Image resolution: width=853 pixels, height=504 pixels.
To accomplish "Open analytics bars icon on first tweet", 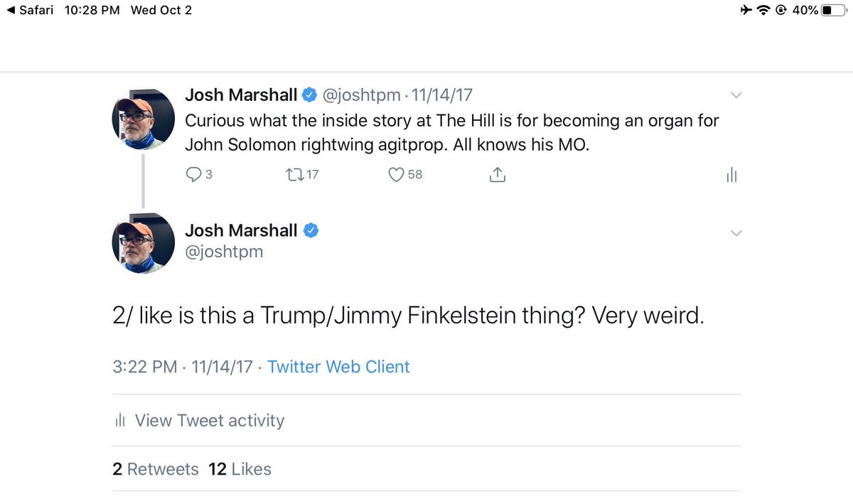I will (x=731, y=175).
